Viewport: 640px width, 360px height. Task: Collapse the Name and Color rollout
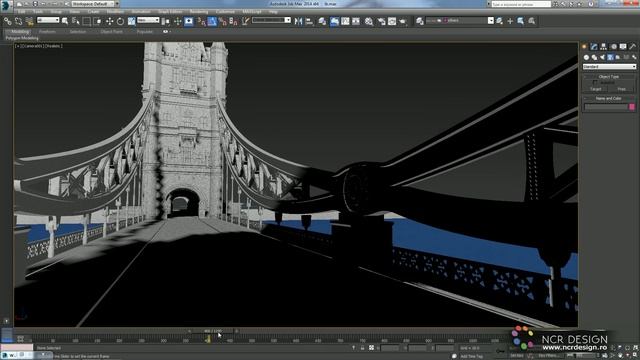click(609, 98)
